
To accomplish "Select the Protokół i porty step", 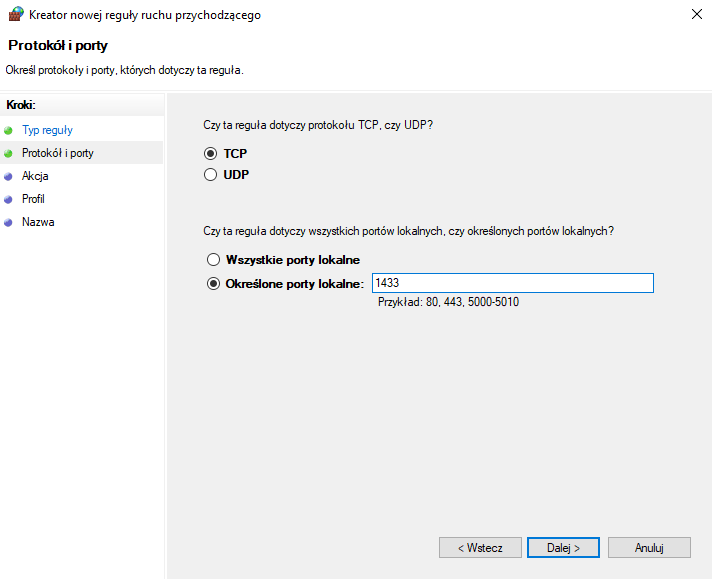I will point(58,153).
